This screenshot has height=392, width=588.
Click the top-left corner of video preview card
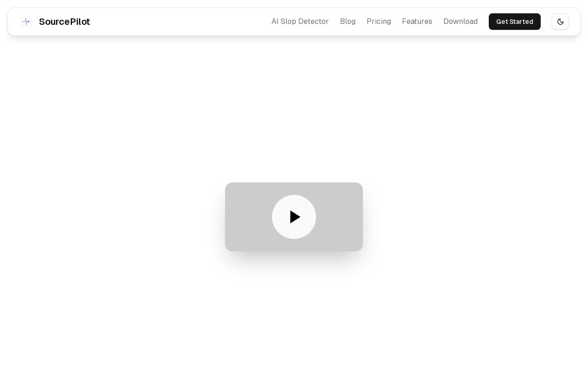(x=230, y=187)
